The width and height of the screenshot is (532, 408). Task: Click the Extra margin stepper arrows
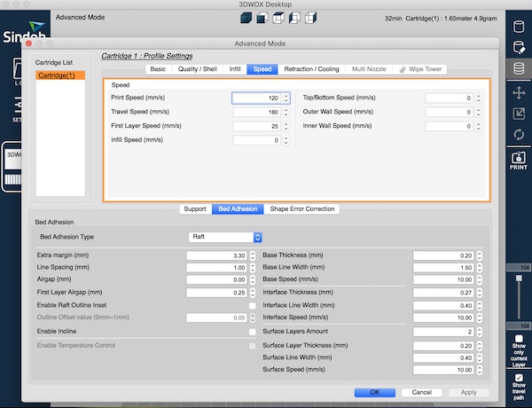(x=253, y=255)
